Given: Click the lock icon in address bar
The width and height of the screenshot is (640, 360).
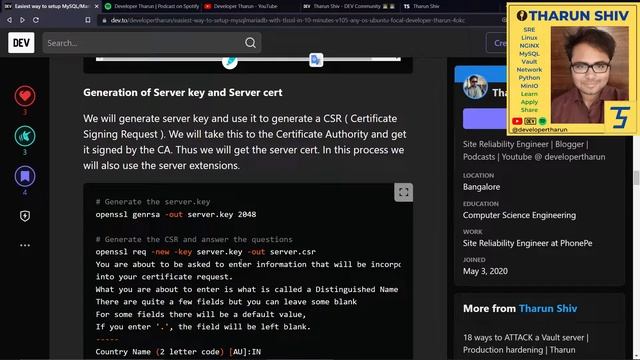Looking at the screenshot, I should pyautogui.click(x=104, y=20).
